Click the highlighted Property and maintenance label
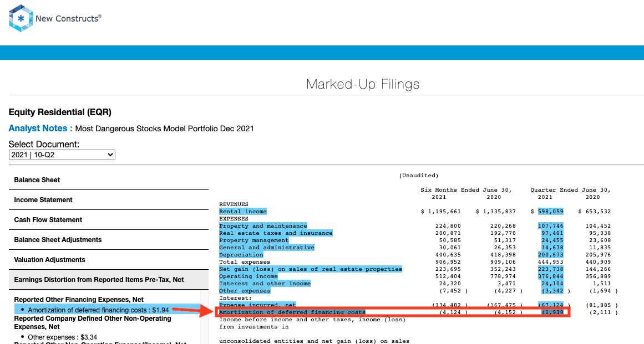This screenshot has width=644, height=344. tap(263, 226)
